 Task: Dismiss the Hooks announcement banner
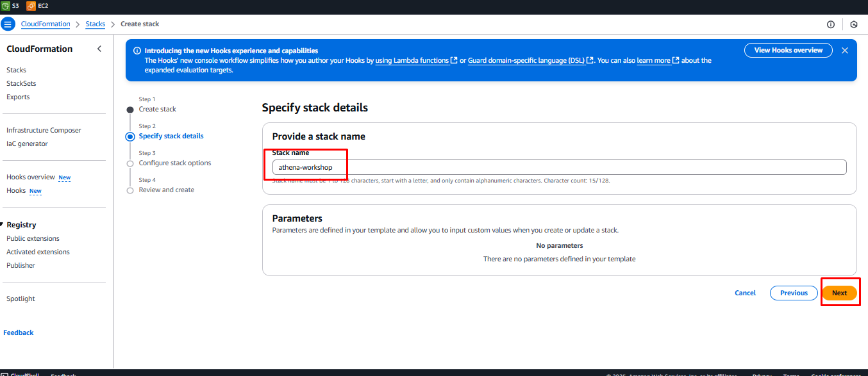(x=845, y=51)
